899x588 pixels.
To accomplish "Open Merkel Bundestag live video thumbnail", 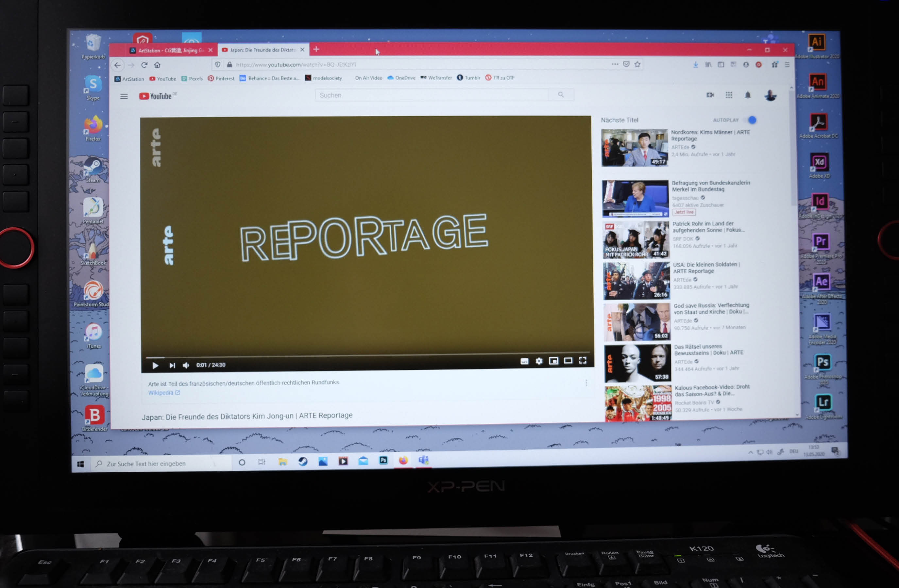I will [x=635, y=199].
